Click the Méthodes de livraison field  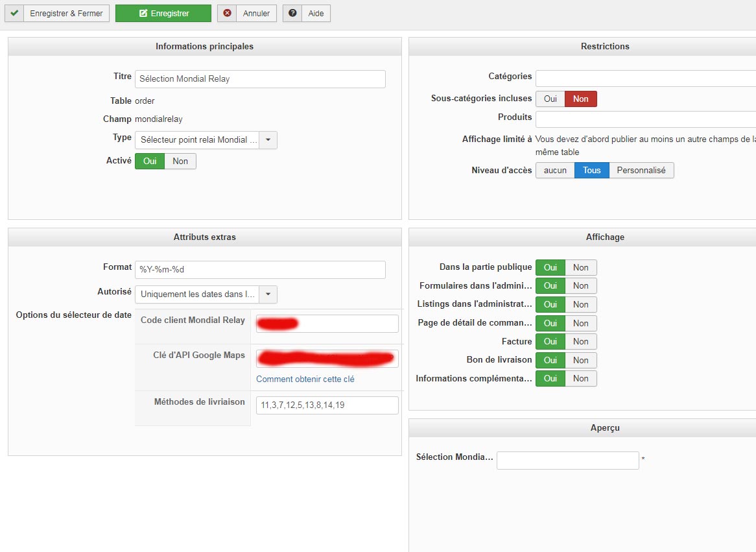tap(327, 405)
